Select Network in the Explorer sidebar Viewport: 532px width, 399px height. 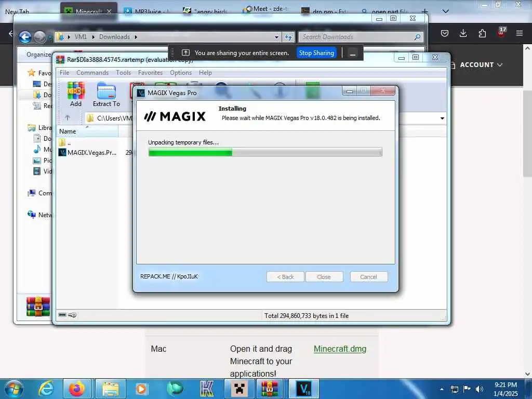point(40,215)
